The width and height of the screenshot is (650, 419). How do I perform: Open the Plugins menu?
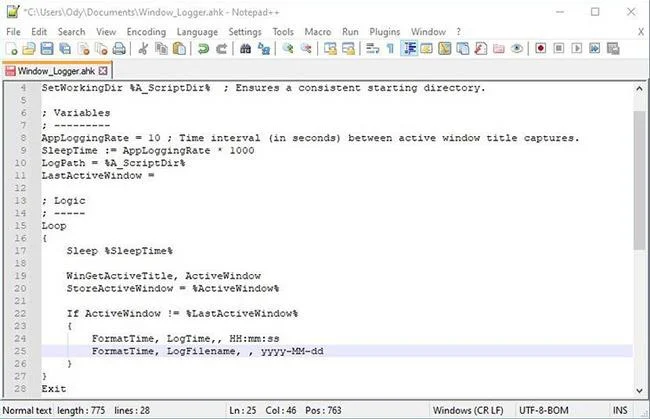pos(385,32)
